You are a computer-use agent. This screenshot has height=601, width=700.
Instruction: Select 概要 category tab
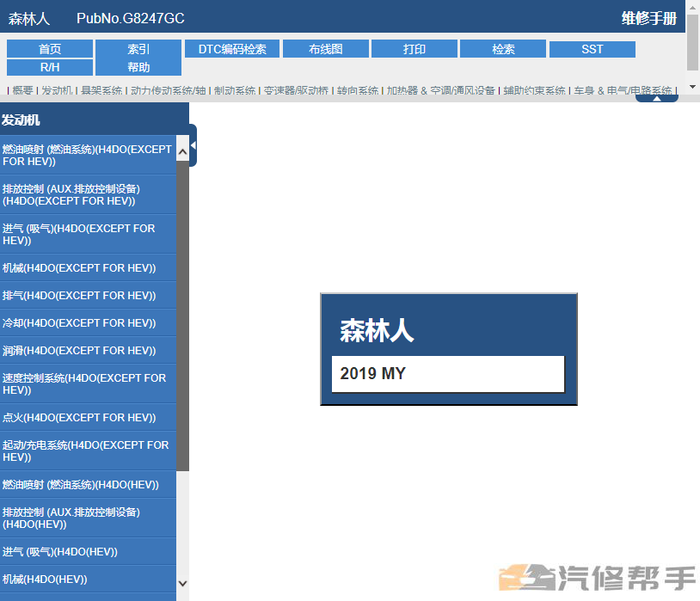[22, 90]
